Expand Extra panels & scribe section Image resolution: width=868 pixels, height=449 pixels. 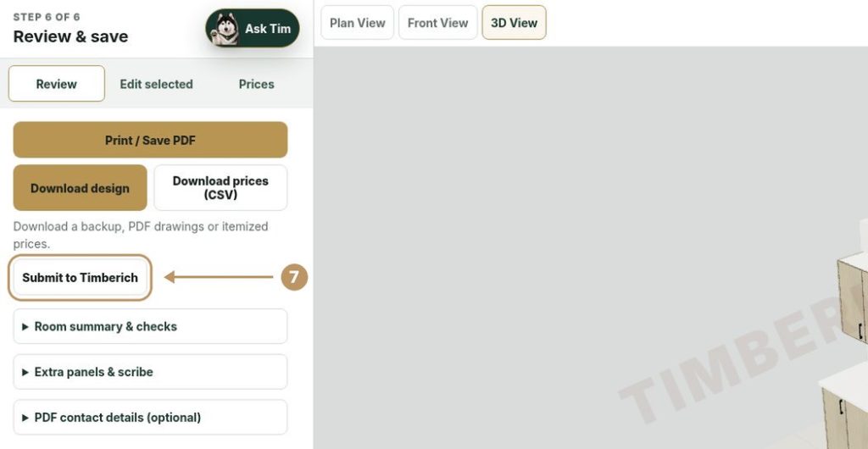pos(150,372)
